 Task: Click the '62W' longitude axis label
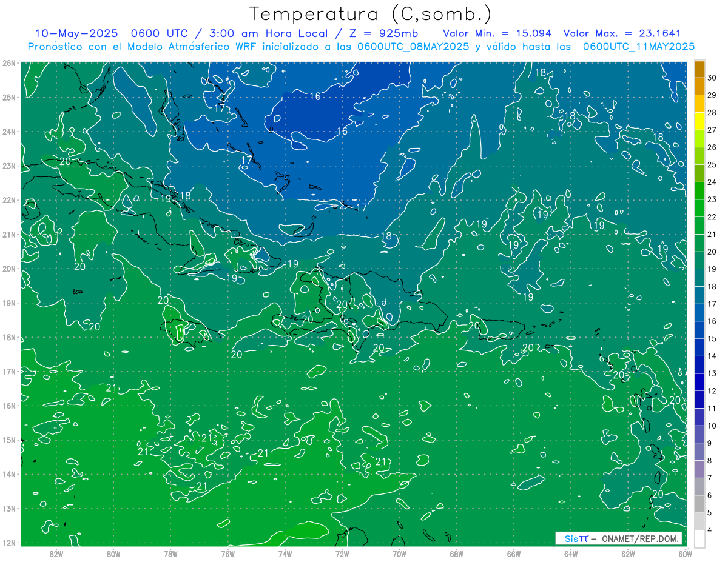point(628,554)
